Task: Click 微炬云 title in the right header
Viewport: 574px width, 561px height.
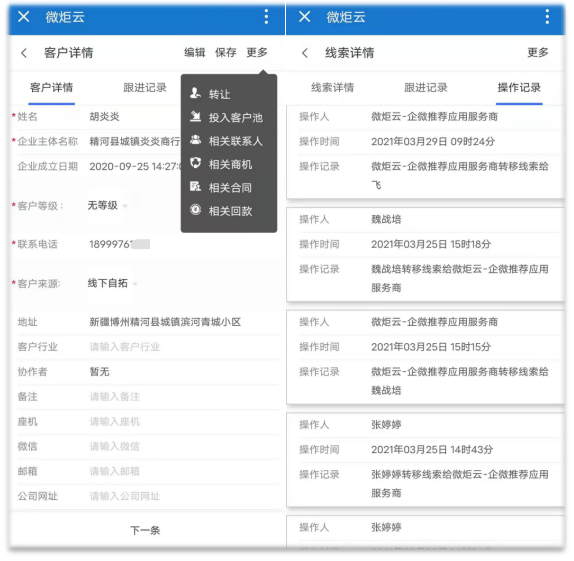Action: pos(346,17)
